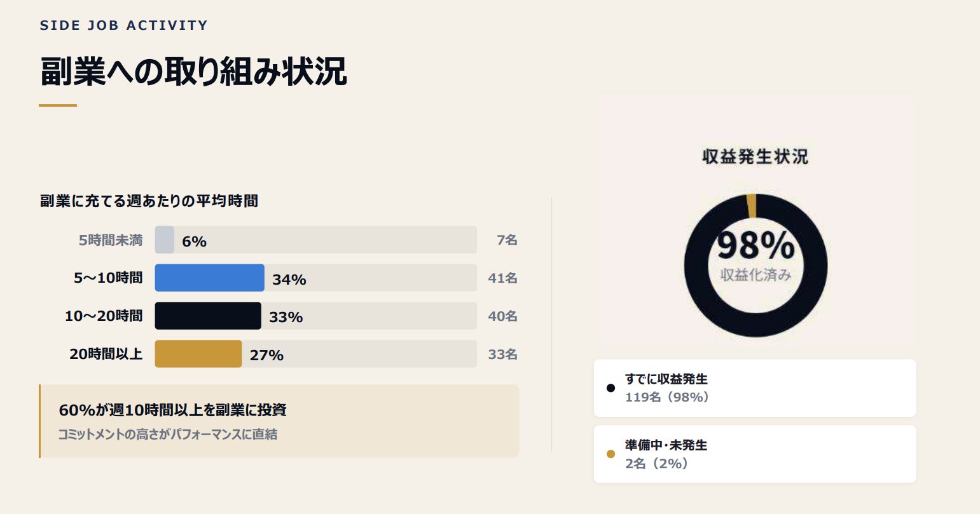Click the black dot beside すでに収益発生
980x514 pixels.
pos(611,388)
